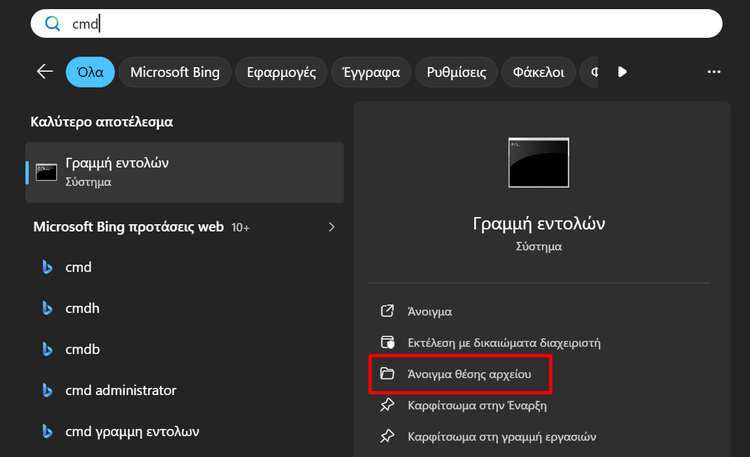The height and width of the screenshot is (457, 750).
Task: Click the back arrow icon
Action: click(44, 72)
